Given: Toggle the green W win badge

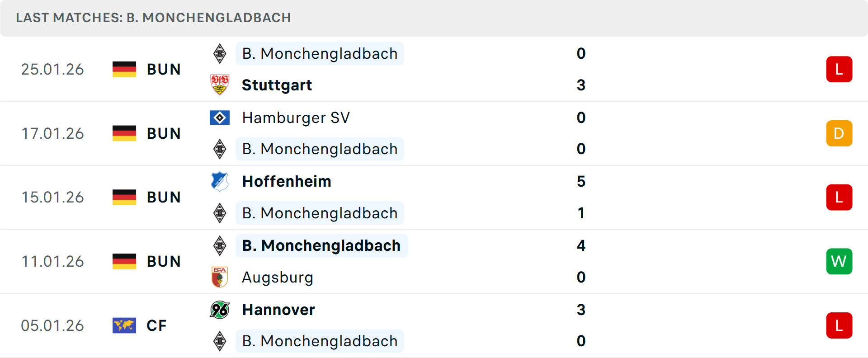Looking at the screenshot, I should pyautogui.click(x=839, y=261).
